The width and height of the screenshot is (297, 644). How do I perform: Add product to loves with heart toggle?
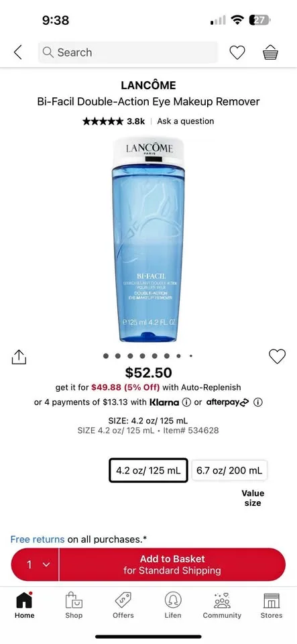[x=277, y=356]
